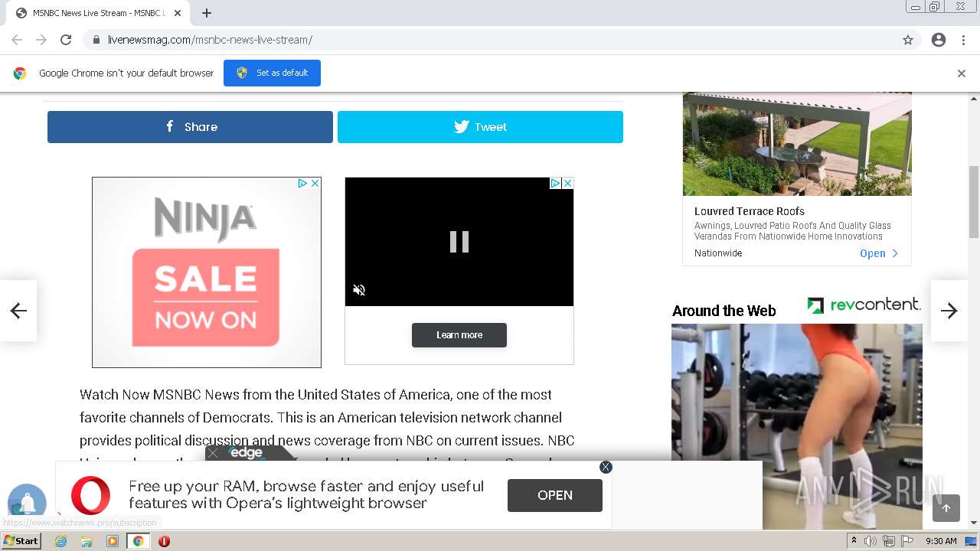Click Learn more on video ad
The width and height of the screenshot is (980, 551).
[459, 335]
